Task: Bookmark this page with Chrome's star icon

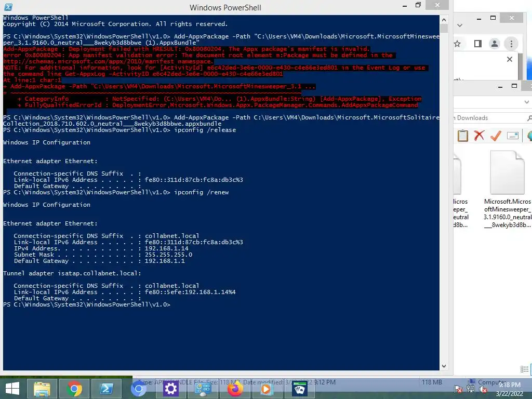Action: pos(457,44)
